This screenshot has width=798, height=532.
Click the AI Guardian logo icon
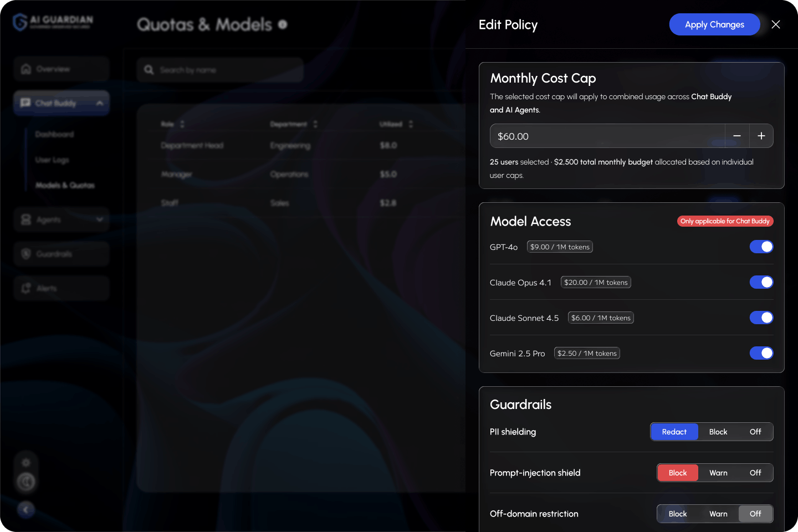tap(20, 22)
